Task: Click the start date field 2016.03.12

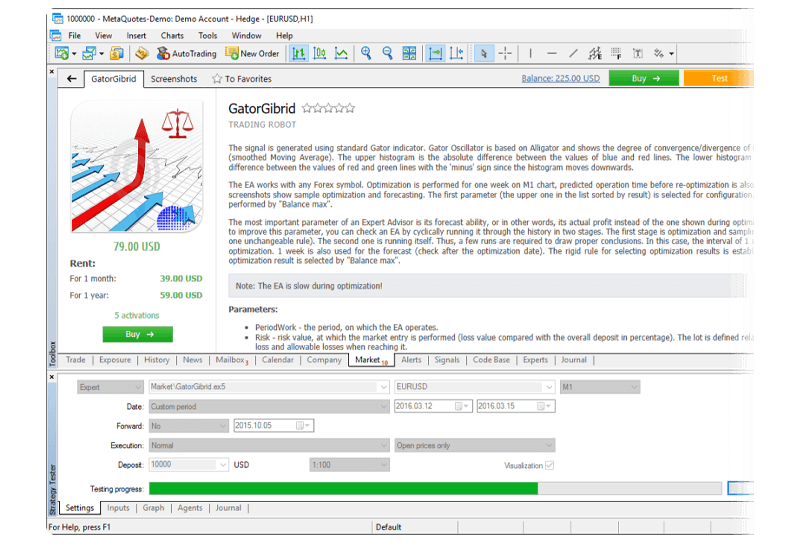Action: [433, 406]
